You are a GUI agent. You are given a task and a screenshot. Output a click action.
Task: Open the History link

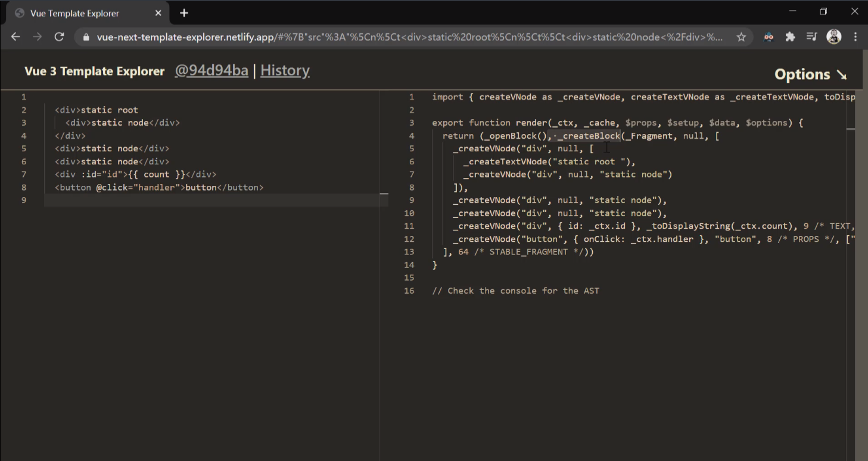pos(285,70)
